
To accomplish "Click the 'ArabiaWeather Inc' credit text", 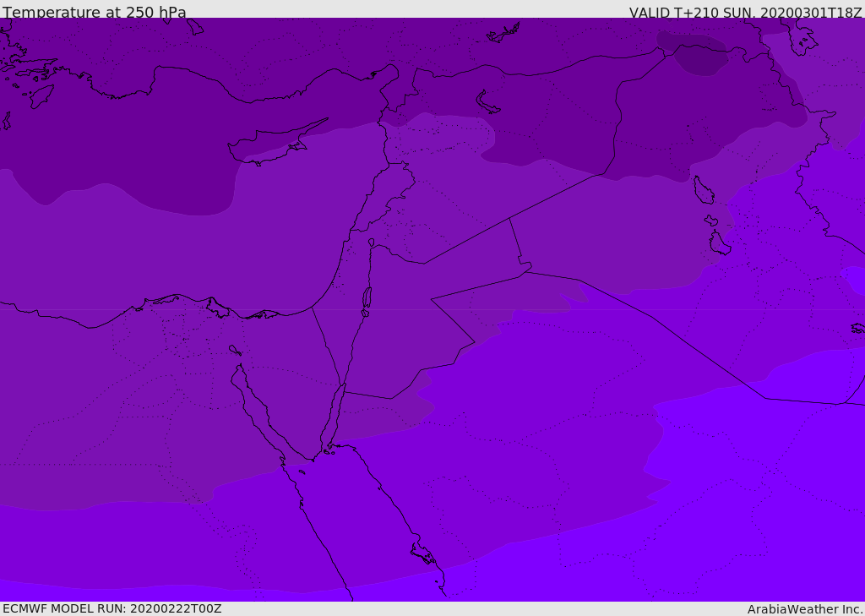I will point(804,609).
